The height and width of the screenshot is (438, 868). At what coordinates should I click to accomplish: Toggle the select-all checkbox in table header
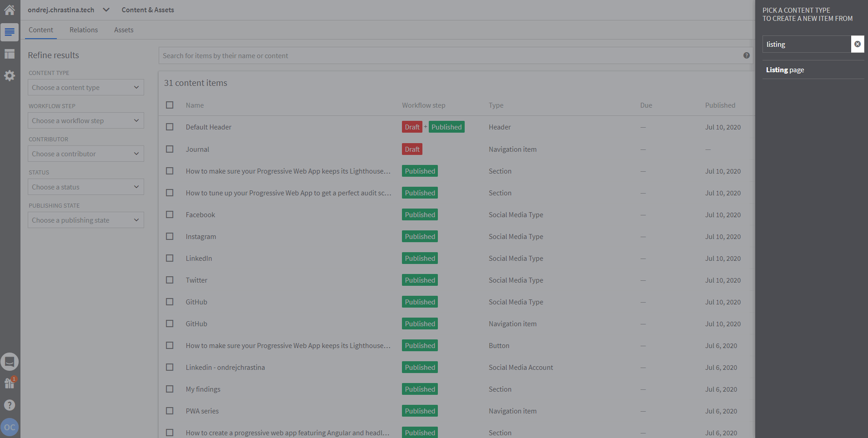coord(170,105)
